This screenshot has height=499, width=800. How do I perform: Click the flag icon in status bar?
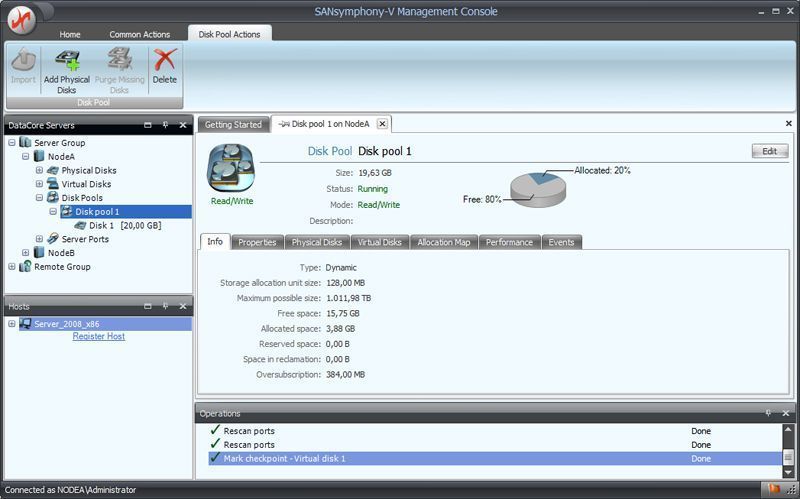pos(774,489)
